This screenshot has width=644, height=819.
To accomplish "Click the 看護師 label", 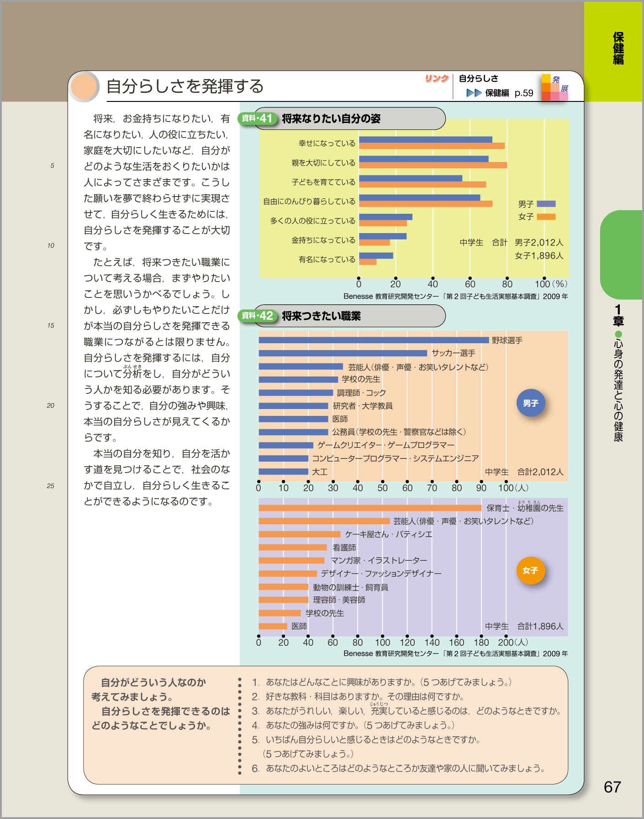I will pyautogui.click(x=344, y=548).
